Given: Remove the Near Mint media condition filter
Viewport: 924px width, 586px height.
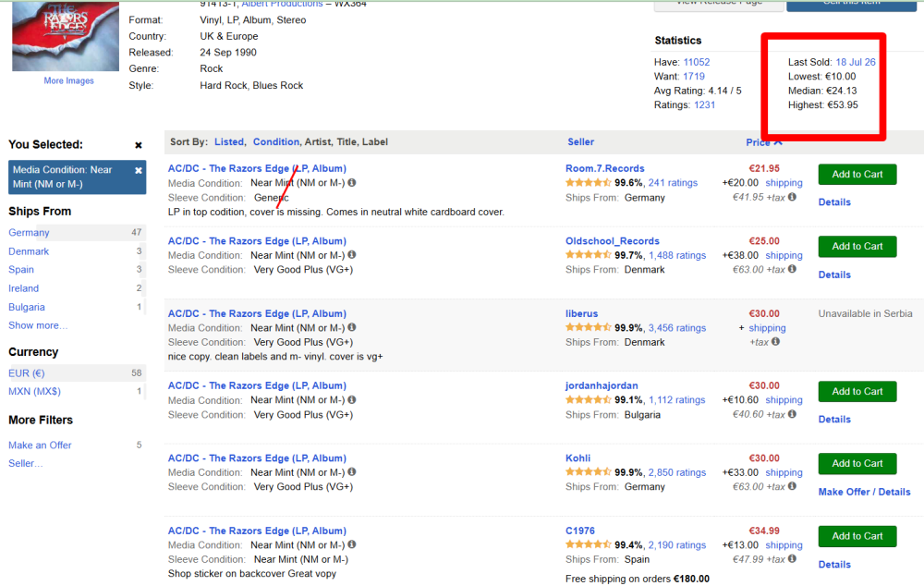Looking at the screenshot, I should (x=139, y=170).
